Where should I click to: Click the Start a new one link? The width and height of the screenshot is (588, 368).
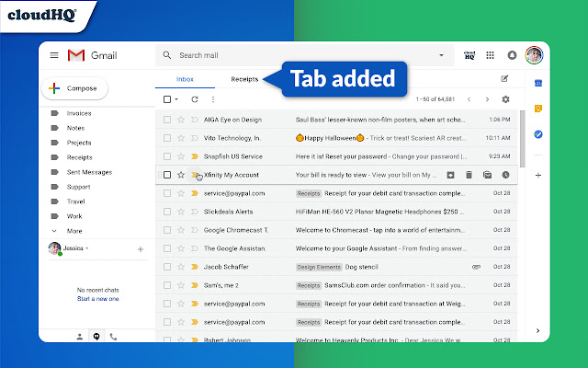click(98, 298)
